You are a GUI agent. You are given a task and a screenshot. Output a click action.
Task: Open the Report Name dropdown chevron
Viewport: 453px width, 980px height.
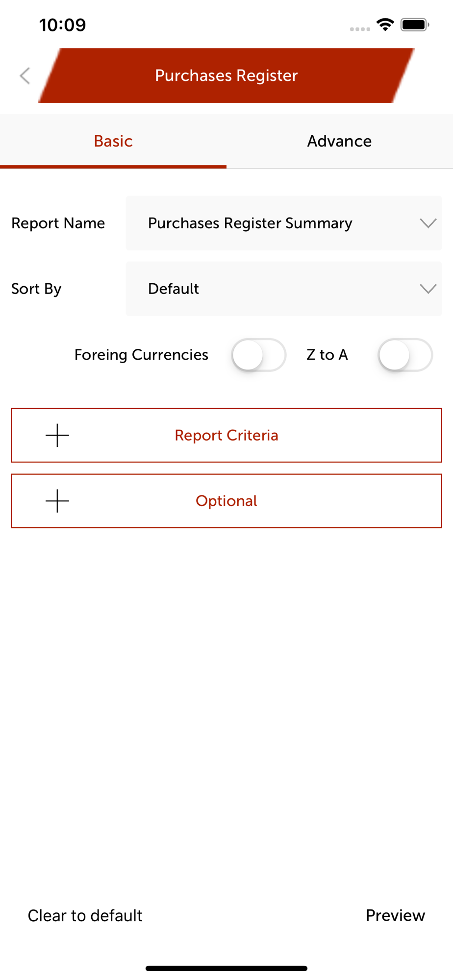428,223
